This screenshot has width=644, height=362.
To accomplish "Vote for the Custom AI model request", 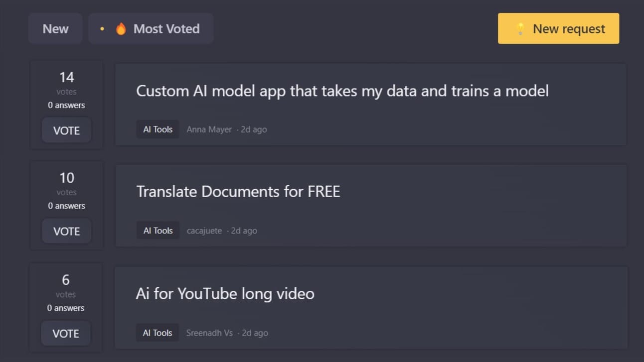I will [x=66, y=130].
